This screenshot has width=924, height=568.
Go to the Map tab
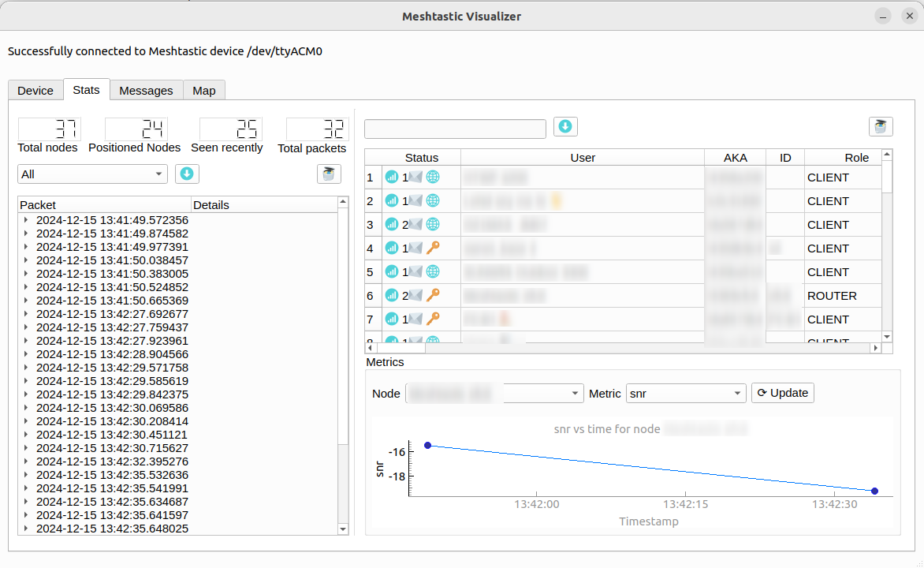[x=204, y=90]
